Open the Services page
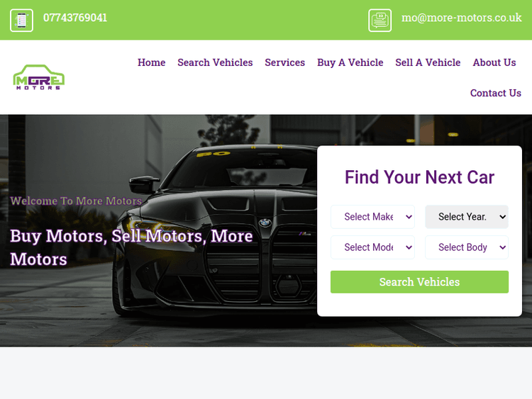Image resolution: width=532 pixels, height=399 pixels. click(x=285, y=62)
